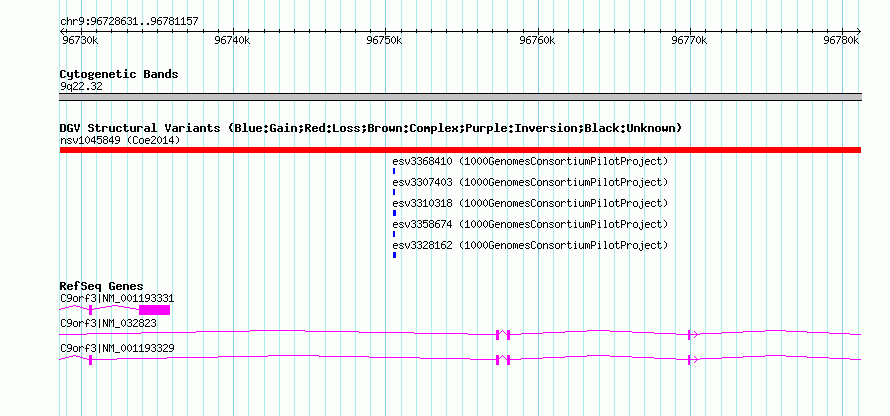This screenshot has width=890, height=416.
Task: Click the Cytogenetic Bands track title
Action: [x=119, y=74]
